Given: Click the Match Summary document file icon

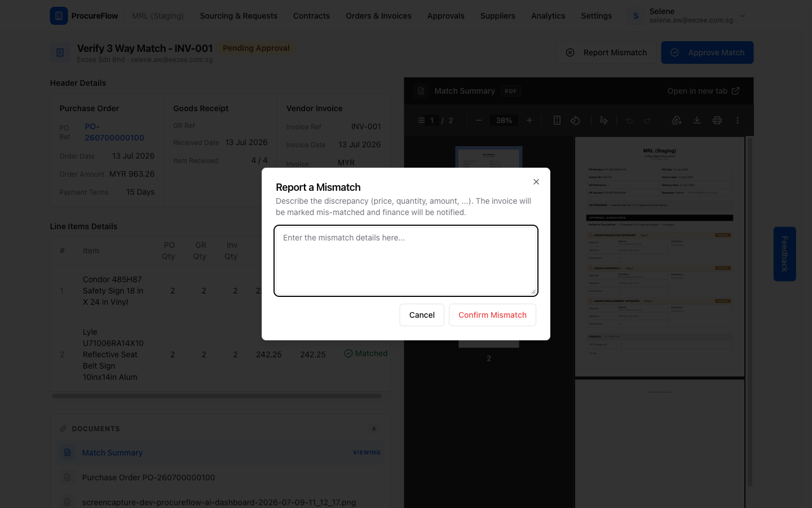Looking at the screenshot, I should point(68,453).
